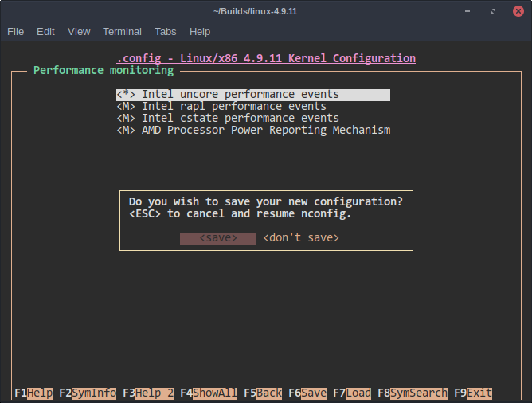This screenshot has width=532, height=403.
Task: Toggle Intel cstate performance events option
Action: click(x=228, y=119)
